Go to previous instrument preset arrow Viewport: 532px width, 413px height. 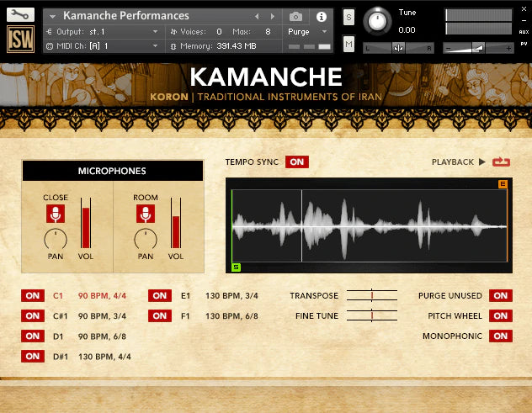[257, 16]
